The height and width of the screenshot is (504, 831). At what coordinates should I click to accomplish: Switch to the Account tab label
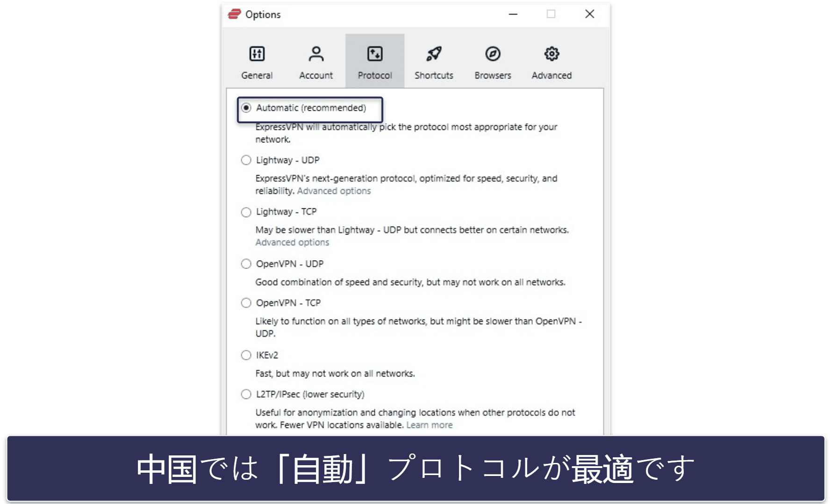pos(316,75)
